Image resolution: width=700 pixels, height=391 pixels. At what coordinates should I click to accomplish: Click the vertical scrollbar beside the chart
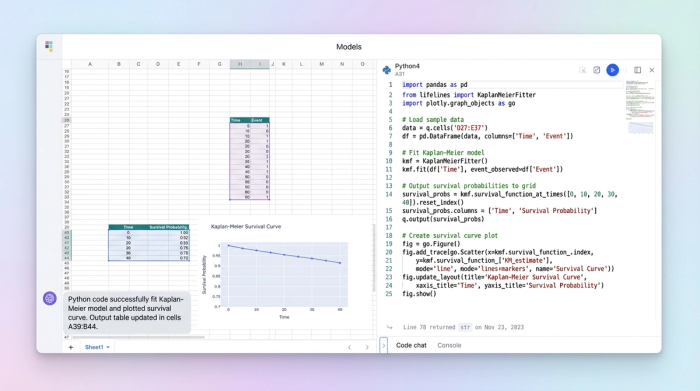pyautogui.click(x=374, y=257)
